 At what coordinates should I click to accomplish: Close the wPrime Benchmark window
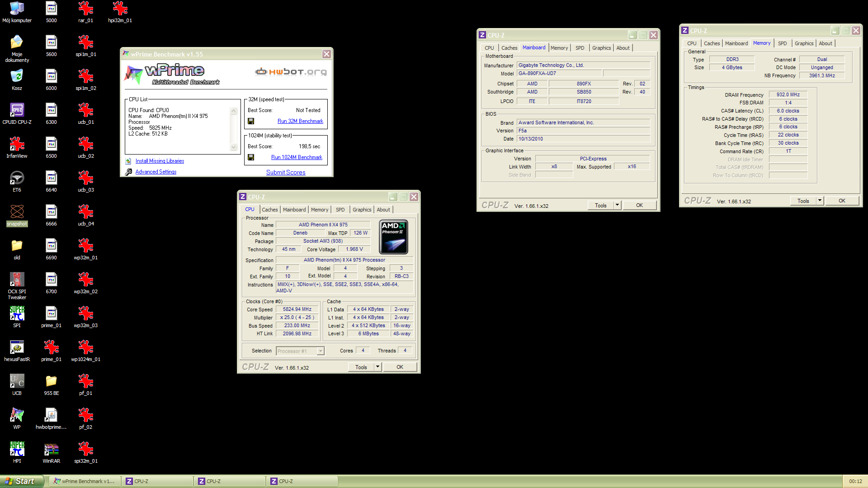click(x=326, y=54)
